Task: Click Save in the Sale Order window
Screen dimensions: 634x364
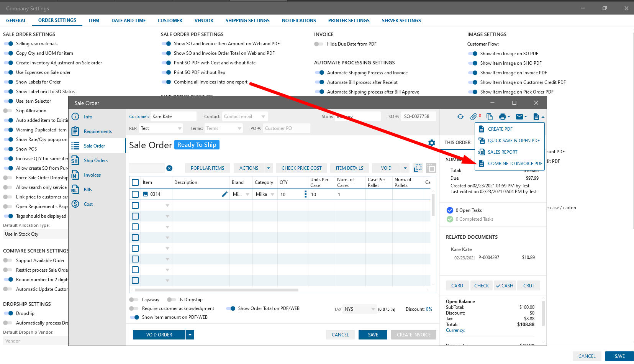Action: tap(373, 335)
